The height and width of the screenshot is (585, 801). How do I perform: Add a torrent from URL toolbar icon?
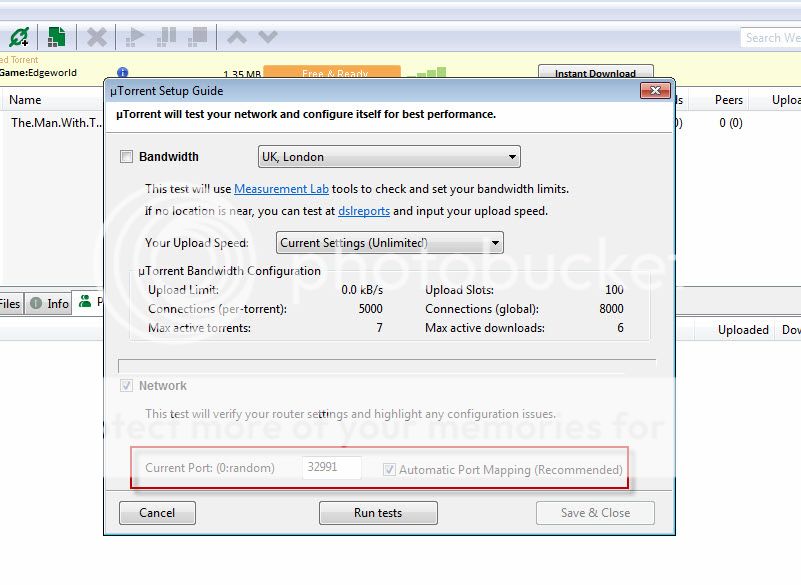(19, 37)
